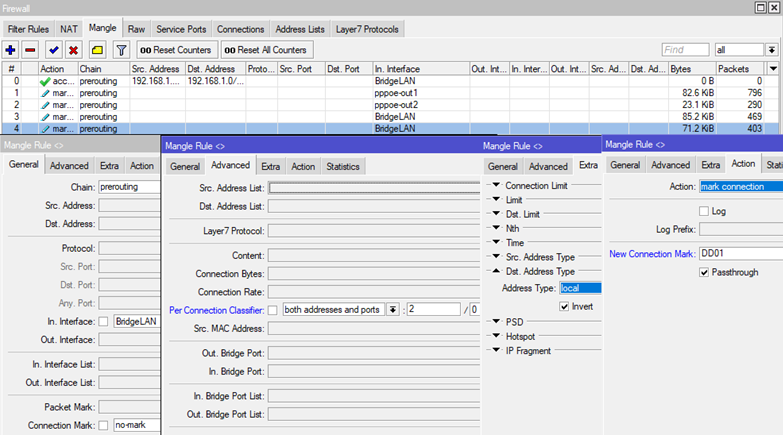Uncheck the Passthrough checkbox
This screenshot has height=435, width=783.
coord(705,272)
